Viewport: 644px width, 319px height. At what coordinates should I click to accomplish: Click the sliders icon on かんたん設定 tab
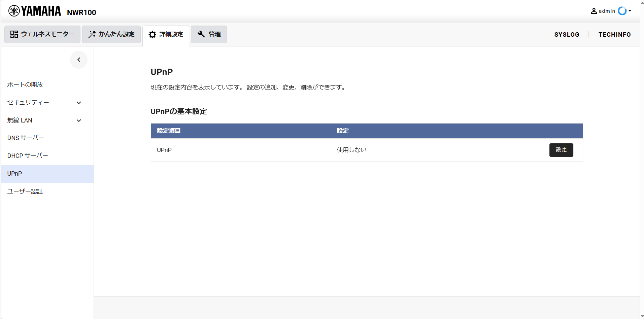91,34
